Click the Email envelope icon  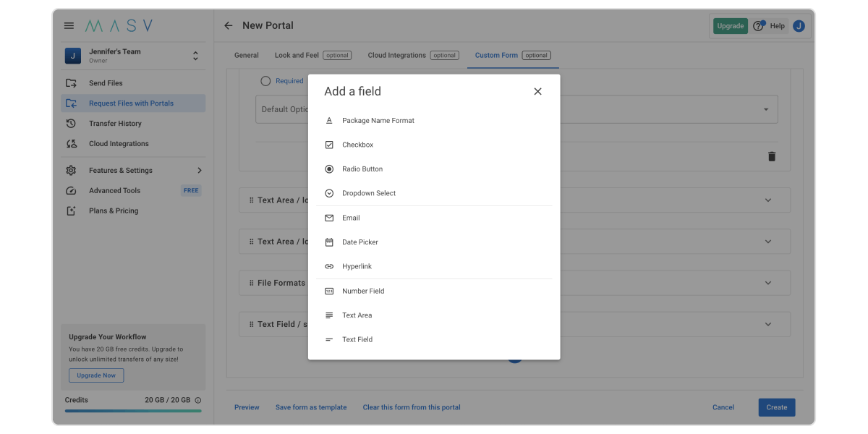point(329,218)
